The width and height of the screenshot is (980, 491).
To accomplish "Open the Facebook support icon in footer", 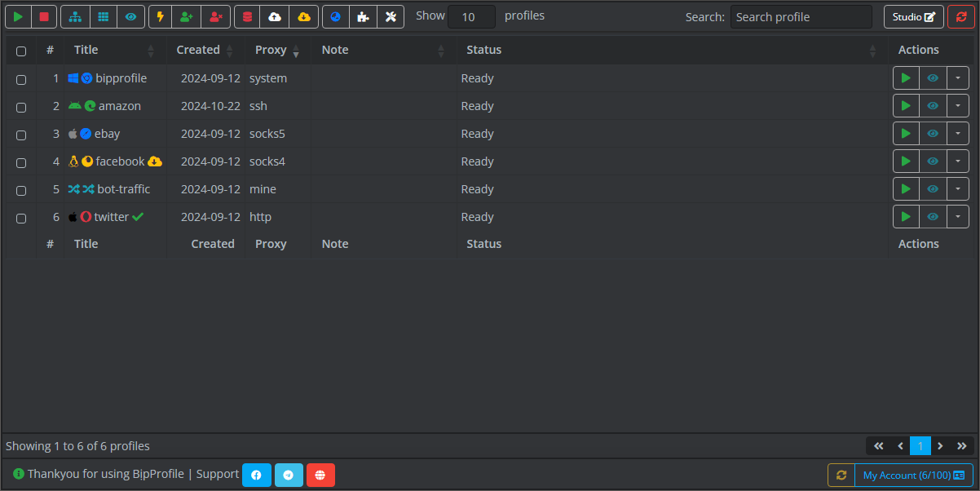I will (256, 475).
